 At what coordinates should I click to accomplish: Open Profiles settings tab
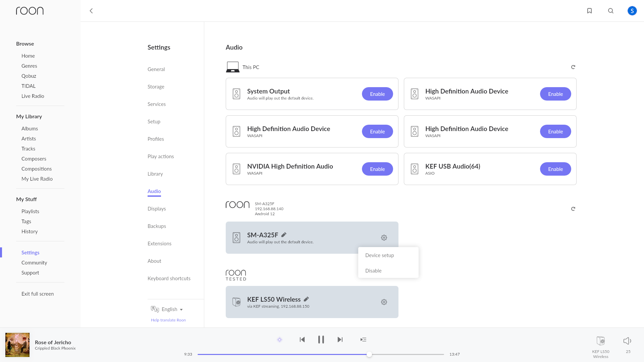click(156, 139)
